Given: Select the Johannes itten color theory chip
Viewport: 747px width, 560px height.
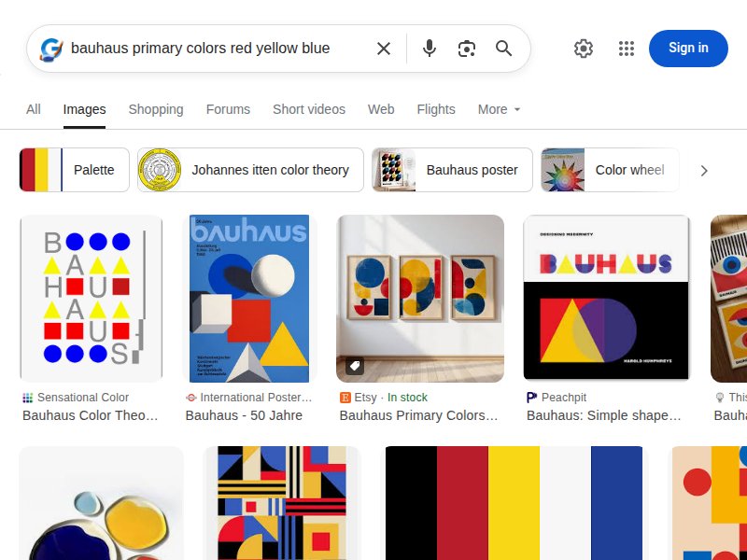Looking at the screenshot, I should click(x=249, y=170).
